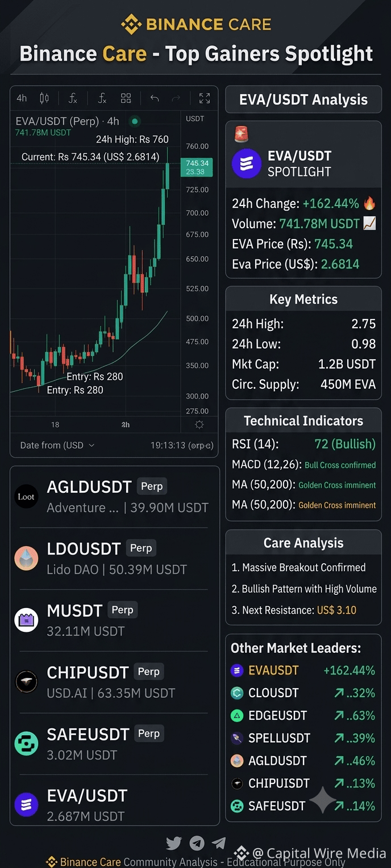
Task: Select CLOUSDT in Other Market Leaders
Action: [273, 693]
